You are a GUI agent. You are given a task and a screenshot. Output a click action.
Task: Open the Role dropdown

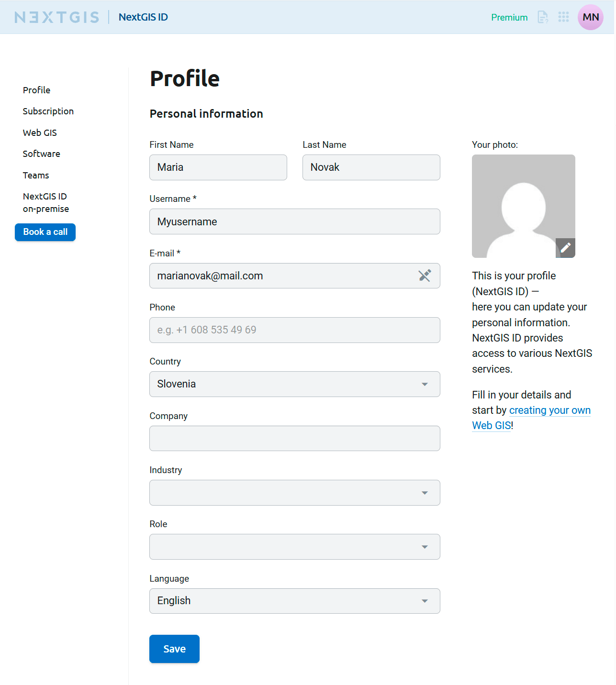coord(294,547)
